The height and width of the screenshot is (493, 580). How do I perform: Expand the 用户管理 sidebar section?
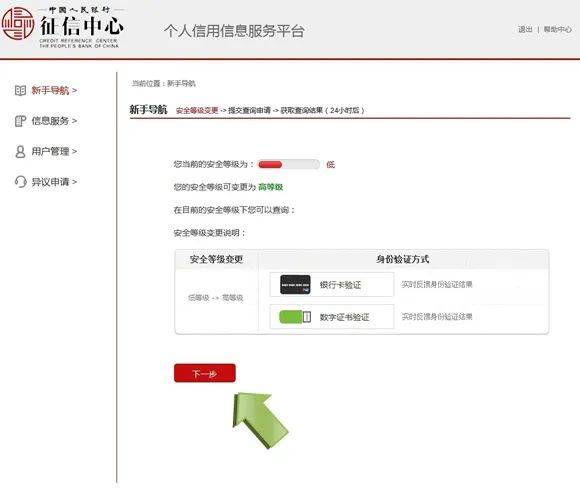54,151
